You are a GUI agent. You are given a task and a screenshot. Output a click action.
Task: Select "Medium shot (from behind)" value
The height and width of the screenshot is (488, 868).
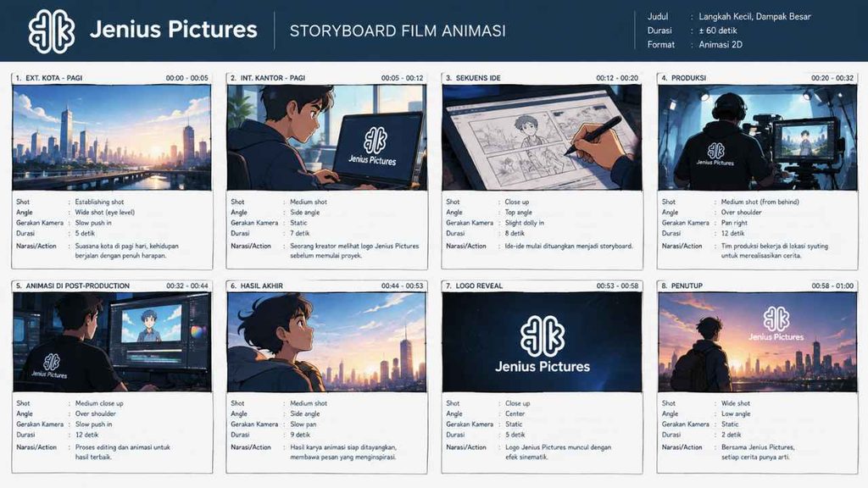pos(760,202)
